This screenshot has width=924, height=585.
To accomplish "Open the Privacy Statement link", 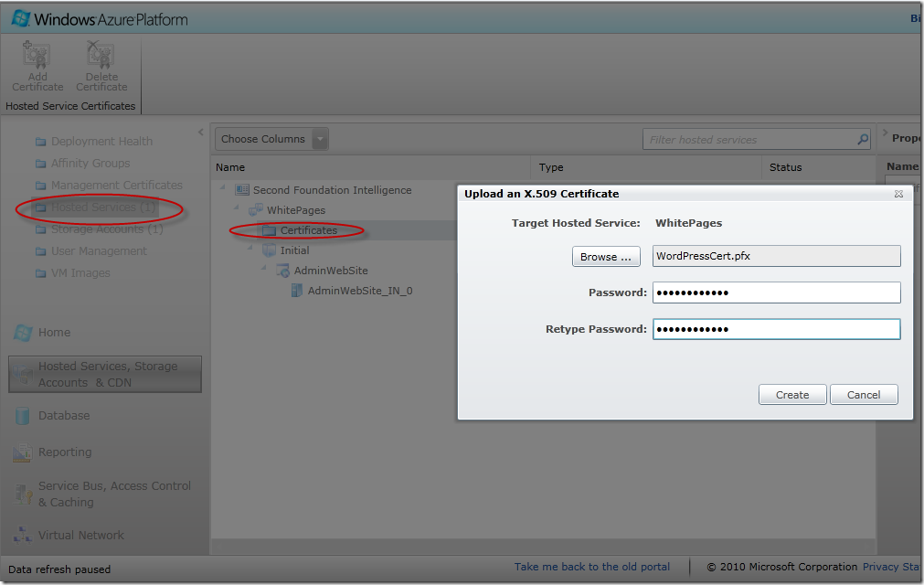I will [892, 567].
